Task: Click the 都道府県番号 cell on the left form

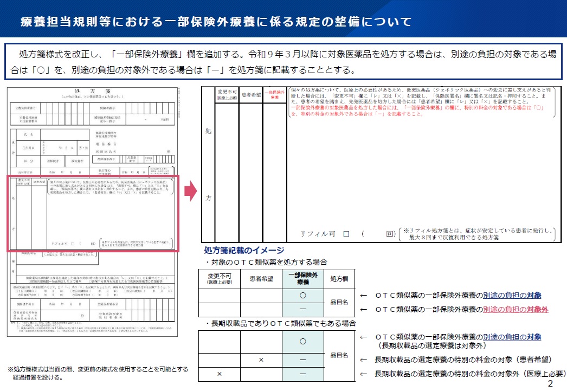Action: 106,159
